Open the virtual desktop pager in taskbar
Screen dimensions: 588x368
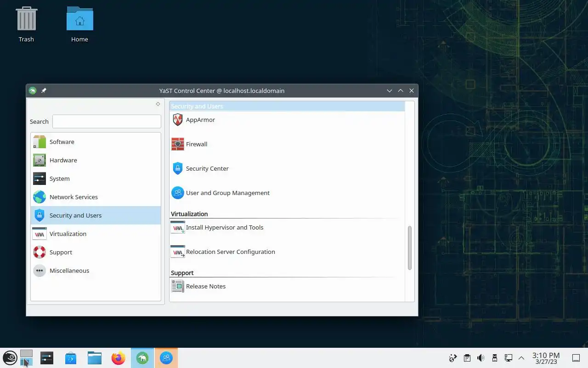(x=27, y=358)
